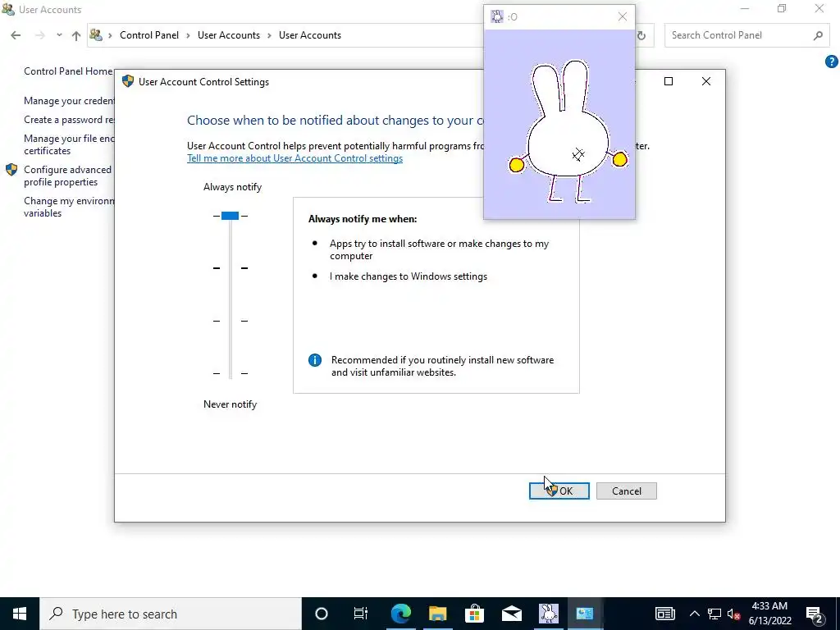Expand chevron between the two User Accounts breadcrumbs
The width and height of the screenshot is (840, 630).
point(269,35)
